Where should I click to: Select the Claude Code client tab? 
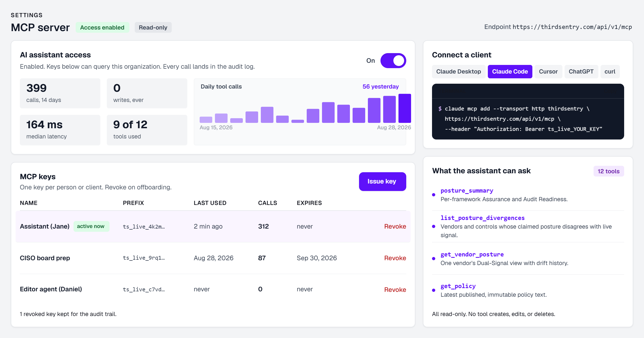[510, 72]
